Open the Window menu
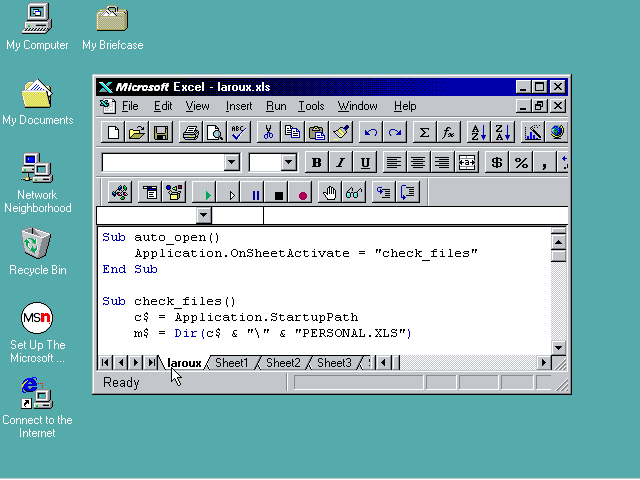 (357, 106)
